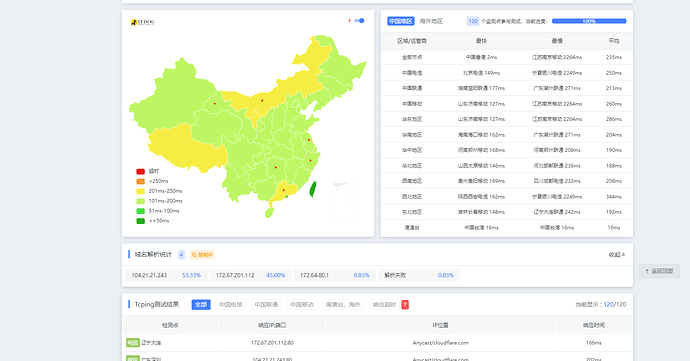Select the 全部 filter tab in Tcping results
Screen dimensions: 690x361
tap(201, 305)
